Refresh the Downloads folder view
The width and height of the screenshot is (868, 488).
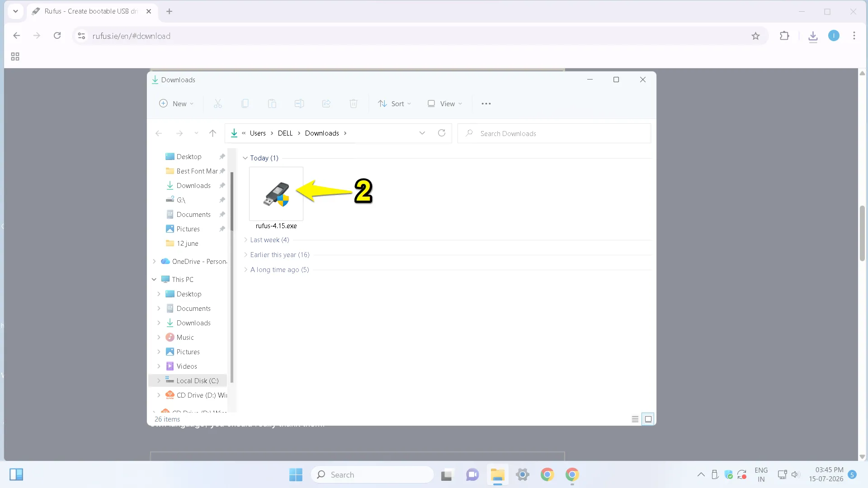click(x=442, y=133)
